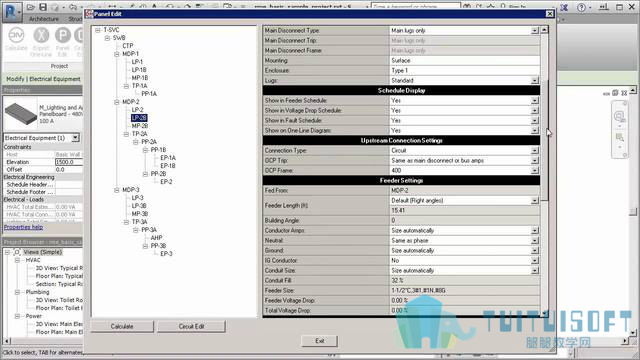Open the Revit application menu button
This screenshot has height=360, width=640.
tap(12, 11)
